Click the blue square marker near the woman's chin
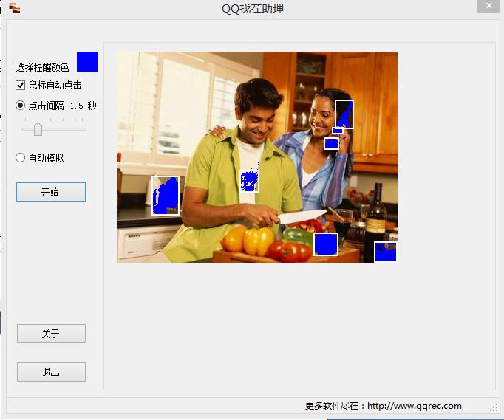 [331, 143]
